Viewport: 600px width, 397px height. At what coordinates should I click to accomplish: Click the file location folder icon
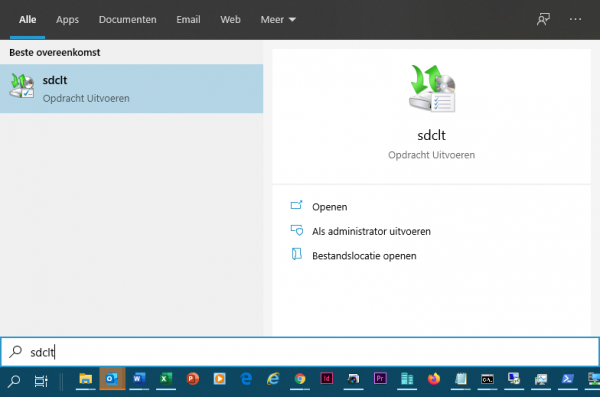[297, 254]
